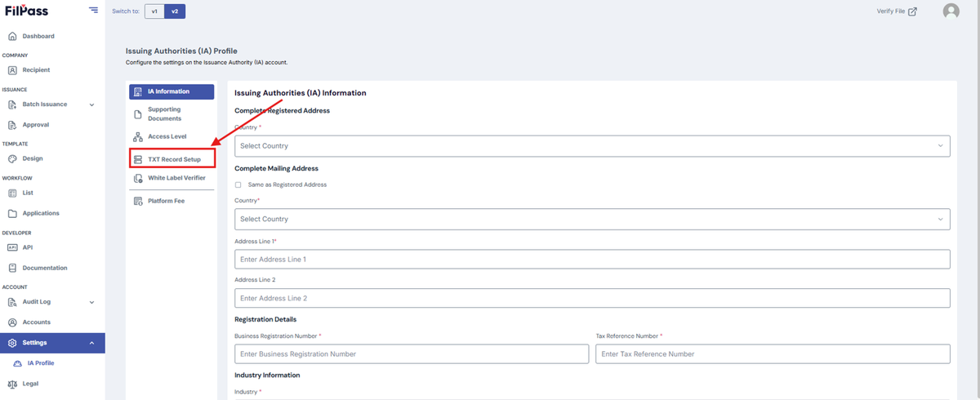Expand the Batch Issuance submenu chevron

tap(91, 104)
